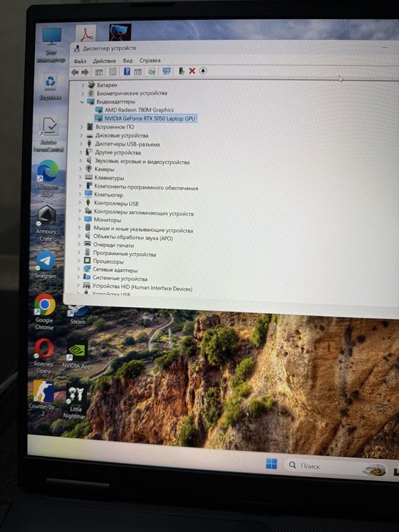The image size is (399, 532).
Task: Select NVIDIA GeForce RTX 5050 Laptop GPU
Action: (x=146, y=119)
